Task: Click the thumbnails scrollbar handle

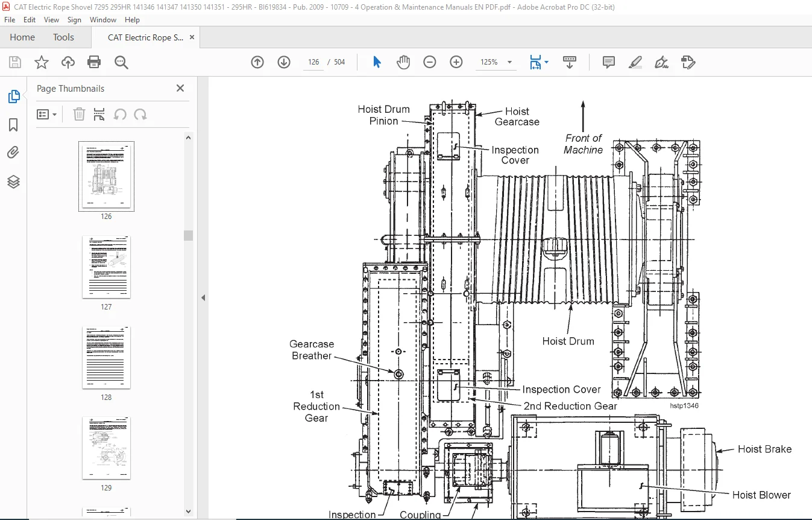Action: coord(188,235)
